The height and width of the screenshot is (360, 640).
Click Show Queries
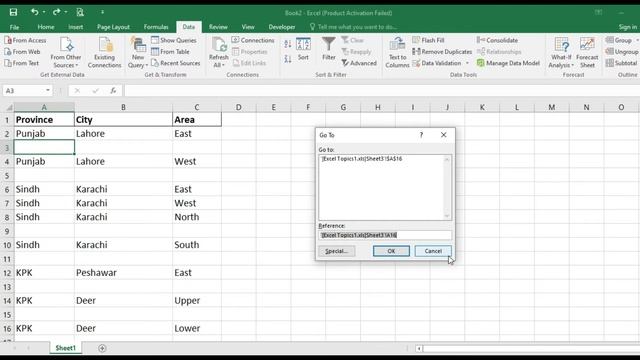click(174, 40)
